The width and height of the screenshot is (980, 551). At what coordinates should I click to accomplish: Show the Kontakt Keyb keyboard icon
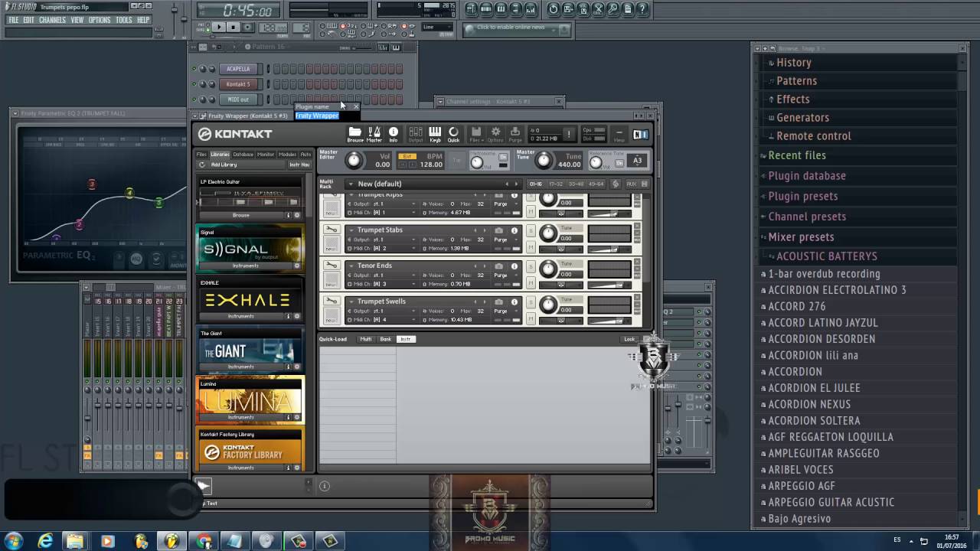435,133
